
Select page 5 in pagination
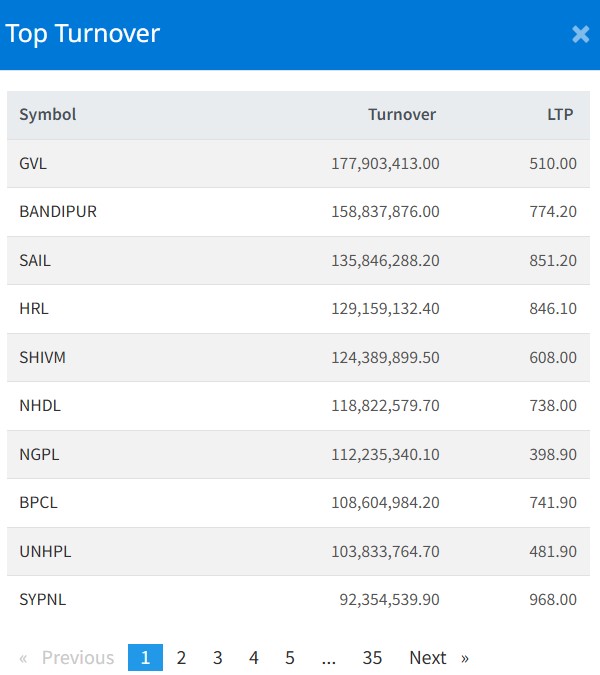tap(290, 657)
